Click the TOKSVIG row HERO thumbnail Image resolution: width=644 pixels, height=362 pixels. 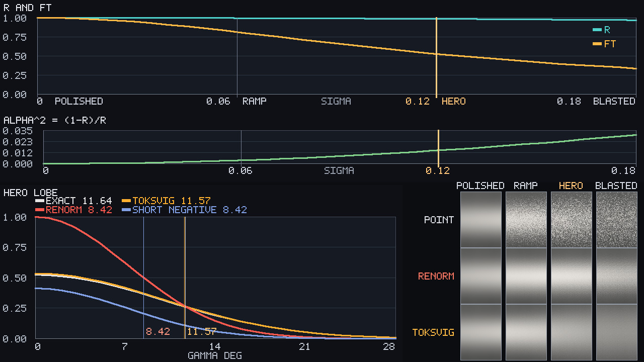click(572, 332)
